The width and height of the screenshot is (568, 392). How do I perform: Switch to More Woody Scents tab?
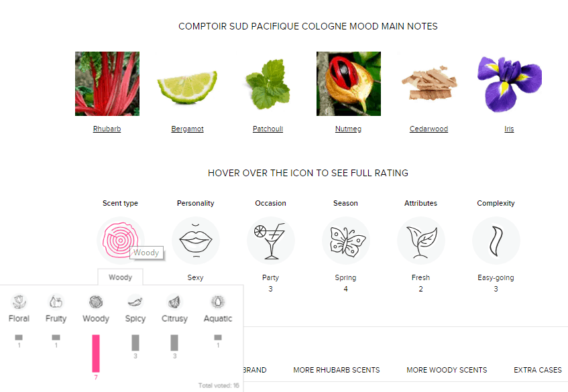(447, 370)
